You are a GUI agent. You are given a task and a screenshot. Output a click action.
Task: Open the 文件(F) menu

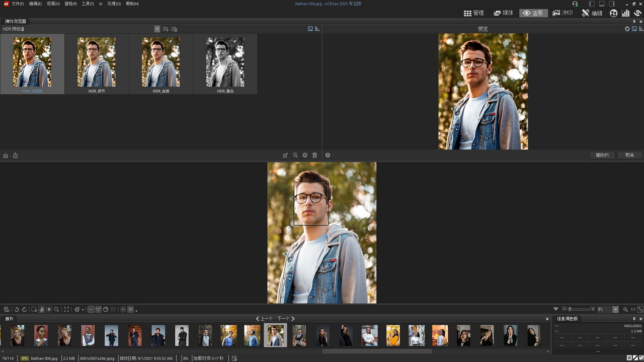pyautogui.click(x=18, y=4)
